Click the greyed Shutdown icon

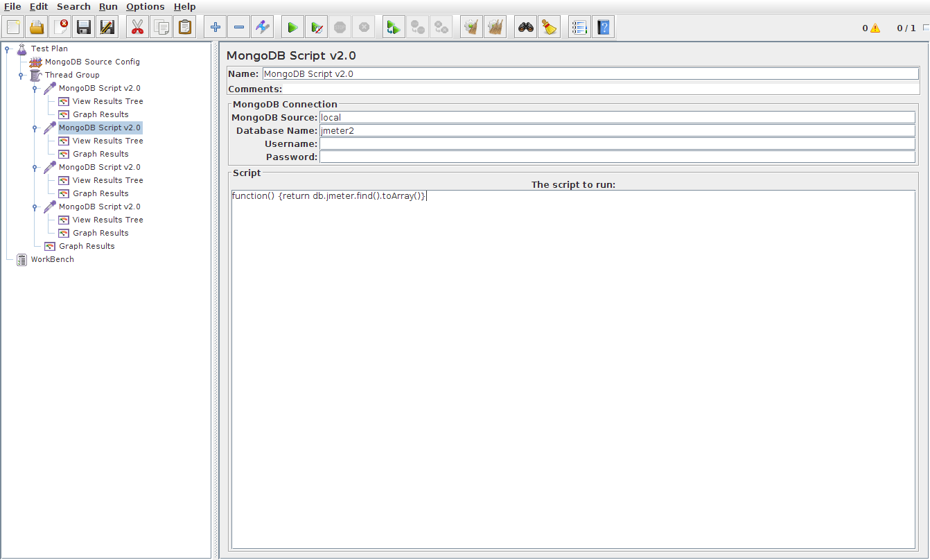point(363,28)
